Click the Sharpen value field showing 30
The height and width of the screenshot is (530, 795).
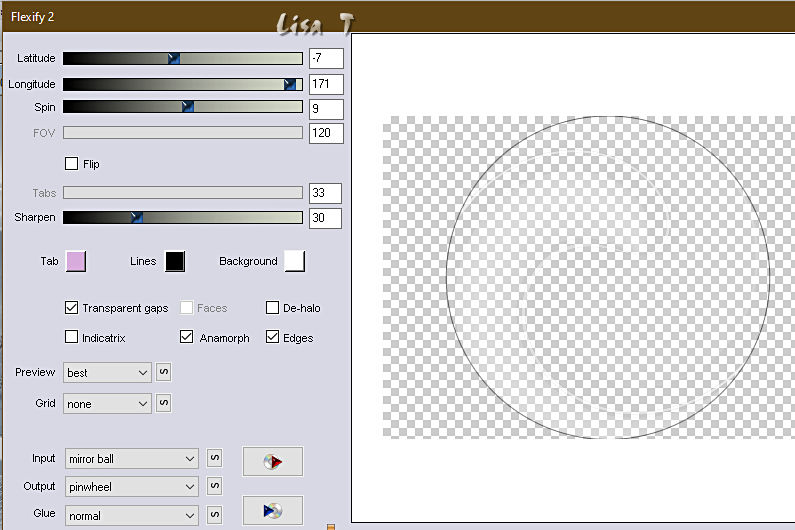(x=325, y=218)
